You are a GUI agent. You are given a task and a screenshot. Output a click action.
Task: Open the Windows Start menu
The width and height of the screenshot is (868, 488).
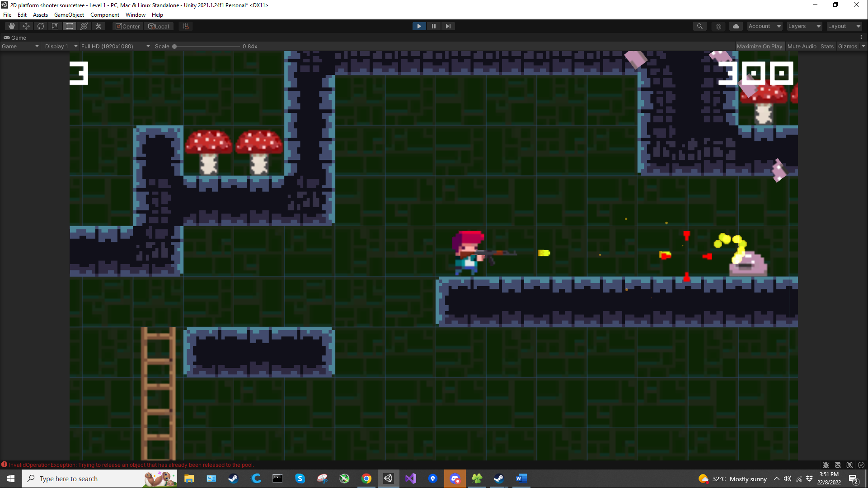click(x=11, y=479)
